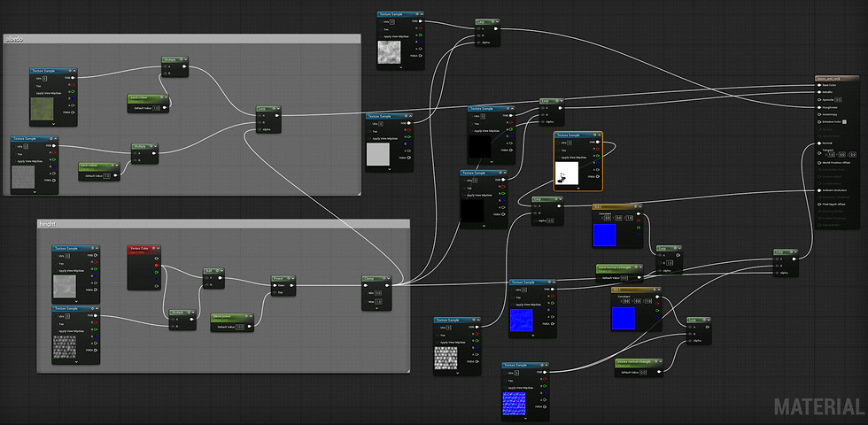Click the Metallic input pin

tap(820, 92)
